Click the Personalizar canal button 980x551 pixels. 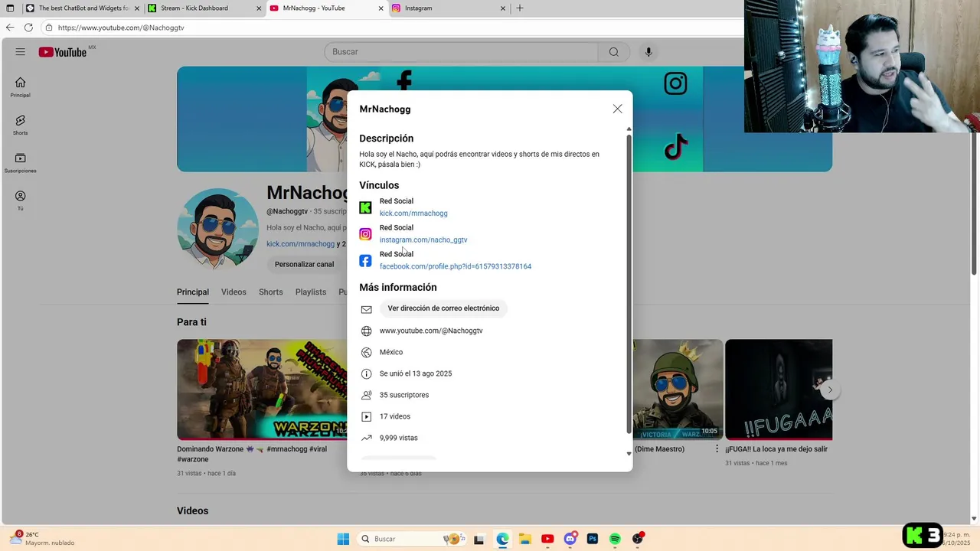(304, 264)
